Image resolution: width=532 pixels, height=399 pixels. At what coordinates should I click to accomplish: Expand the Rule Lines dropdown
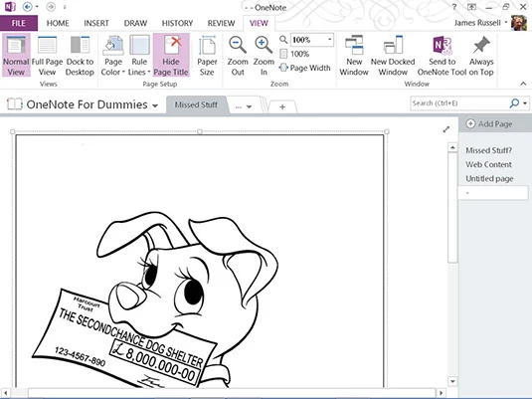point(139,56)
